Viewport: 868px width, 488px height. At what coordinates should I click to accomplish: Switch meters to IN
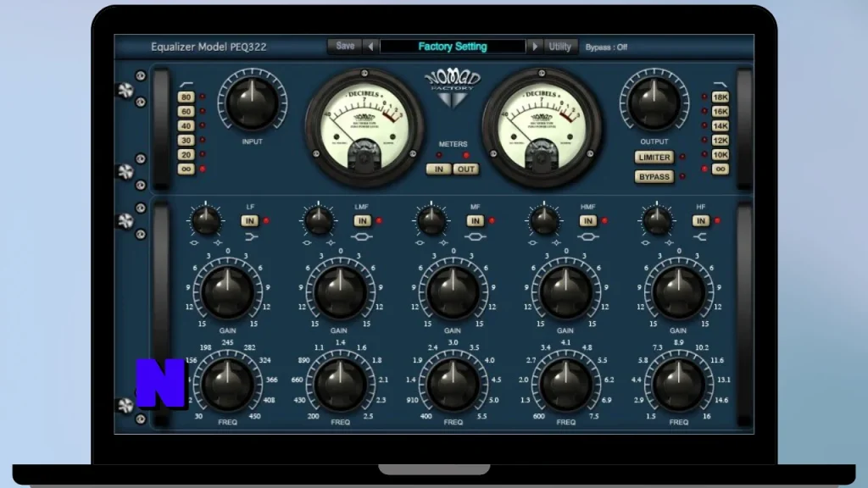tap(438, 169)
